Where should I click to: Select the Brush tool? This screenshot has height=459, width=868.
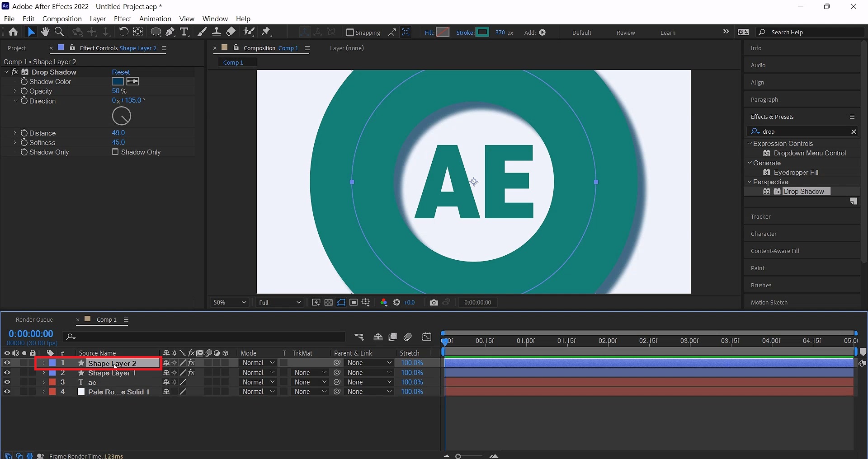[x=202, y=32]
